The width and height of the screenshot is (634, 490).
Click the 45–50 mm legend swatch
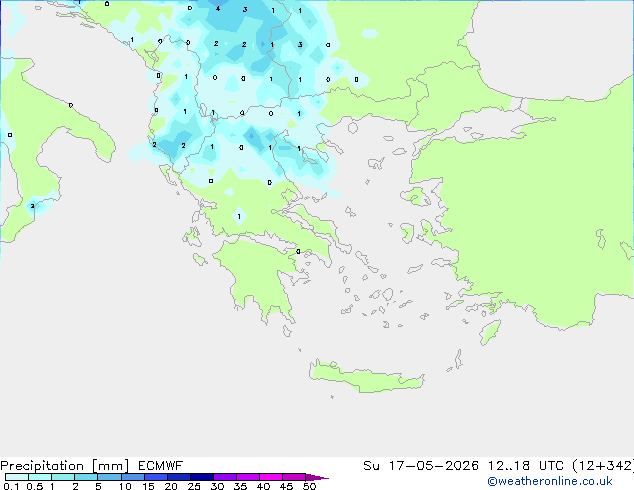(x=294, y=477)
